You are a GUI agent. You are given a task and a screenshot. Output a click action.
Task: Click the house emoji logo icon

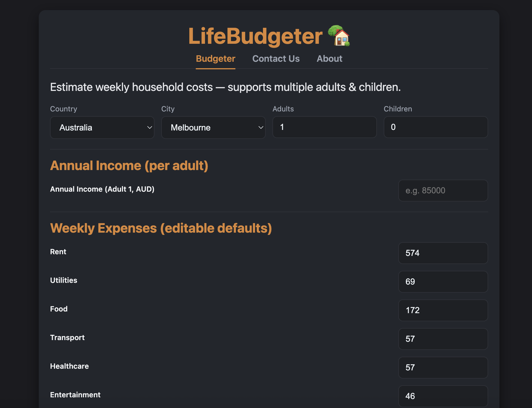coord(339,36)
